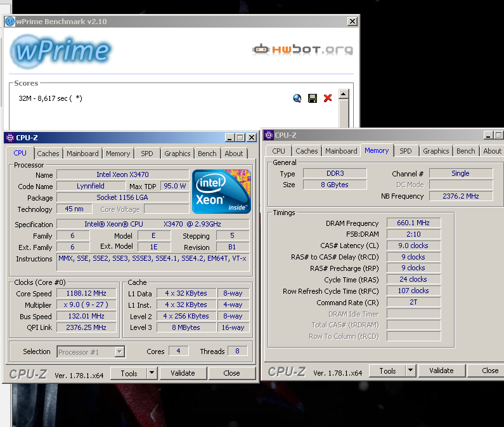Image resolution: width=504 pixels, height=427 pixels.
Task: Click the Intel Xeon inside logo
Action: [221, 191]
